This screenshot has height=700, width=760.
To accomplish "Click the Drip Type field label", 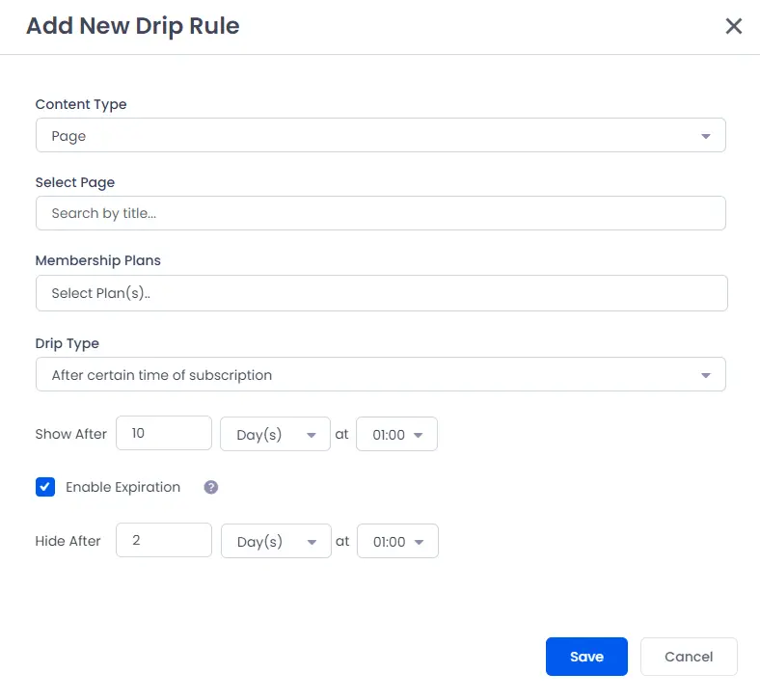I will [x=67, y=343].
